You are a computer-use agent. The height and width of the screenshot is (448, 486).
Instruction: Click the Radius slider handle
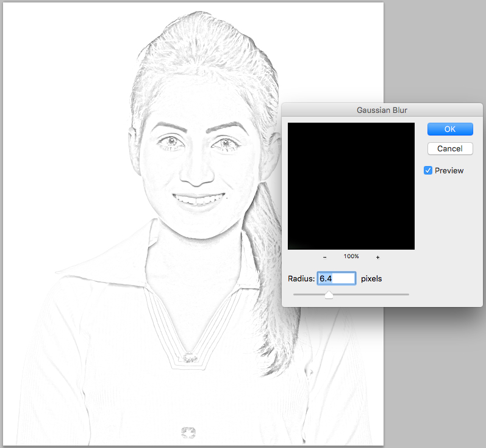click(x=329, y=295)
